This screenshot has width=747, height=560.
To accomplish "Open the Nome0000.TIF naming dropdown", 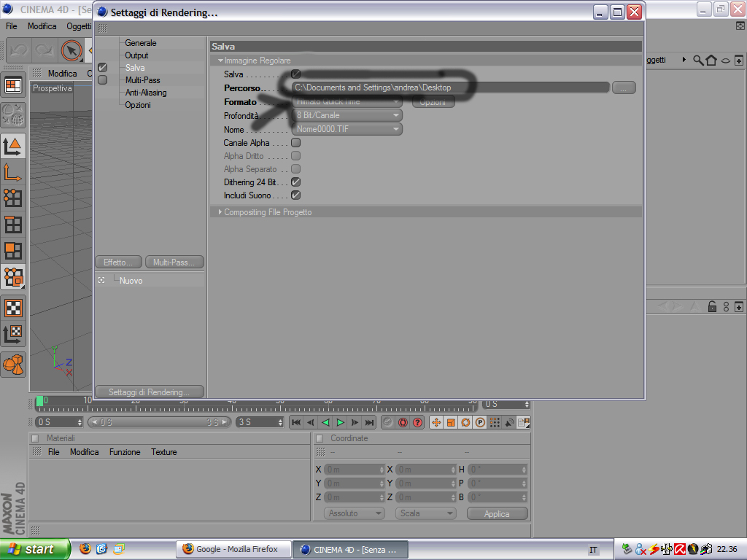I will (x=347, y=129).
